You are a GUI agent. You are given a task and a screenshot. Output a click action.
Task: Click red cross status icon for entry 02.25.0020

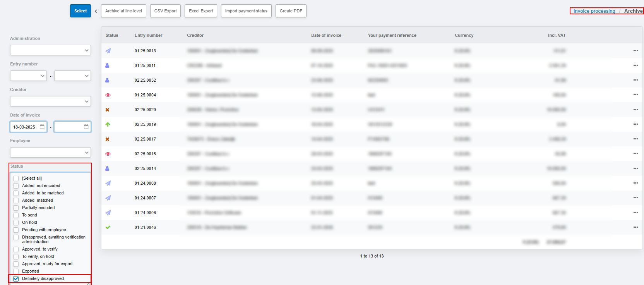point(108,110)
